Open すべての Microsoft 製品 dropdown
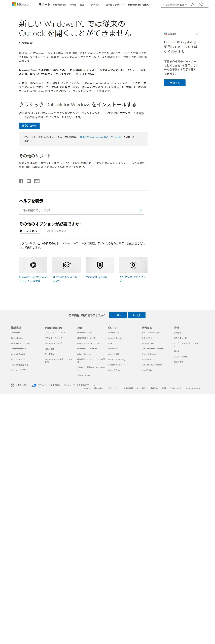This screenshot has height=644, width=215. 174,5
